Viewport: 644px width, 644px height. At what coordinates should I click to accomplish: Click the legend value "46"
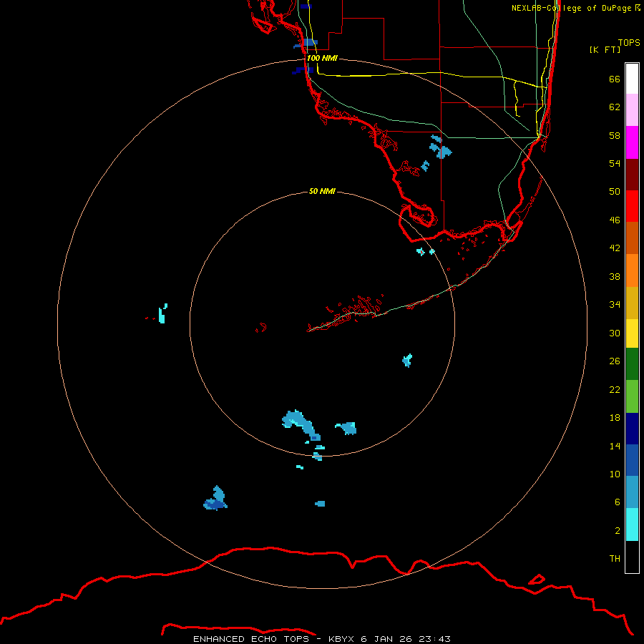coord(615,220)
